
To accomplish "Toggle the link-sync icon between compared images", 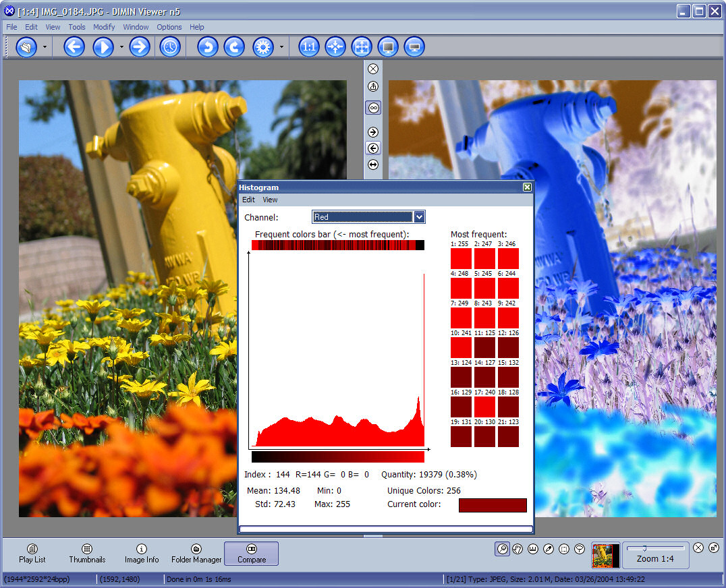I will [373, 108].
